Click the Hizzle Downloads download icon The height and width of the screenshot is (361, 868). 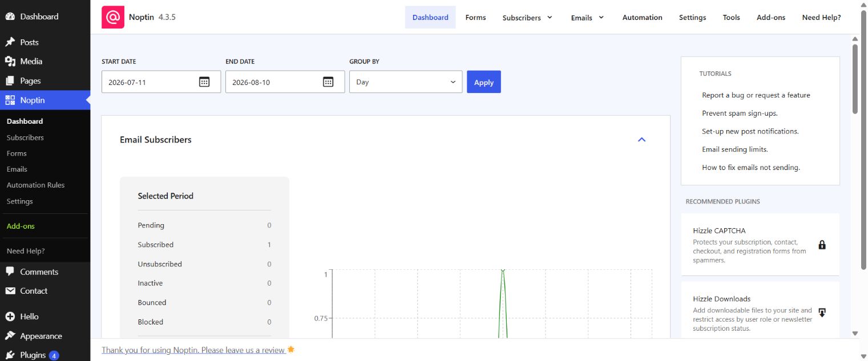822,313
